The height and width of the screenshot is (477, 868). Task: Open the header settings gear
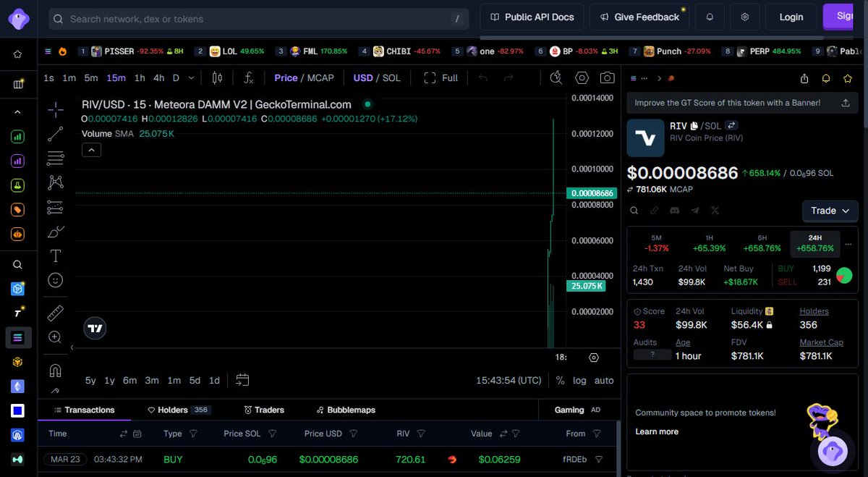click(745, 17)
